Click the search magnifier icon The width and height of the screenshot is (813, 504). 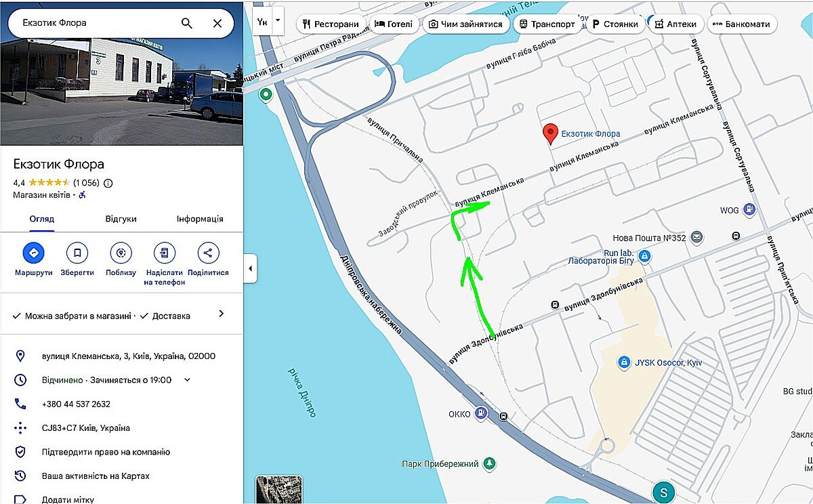point(187,23)
